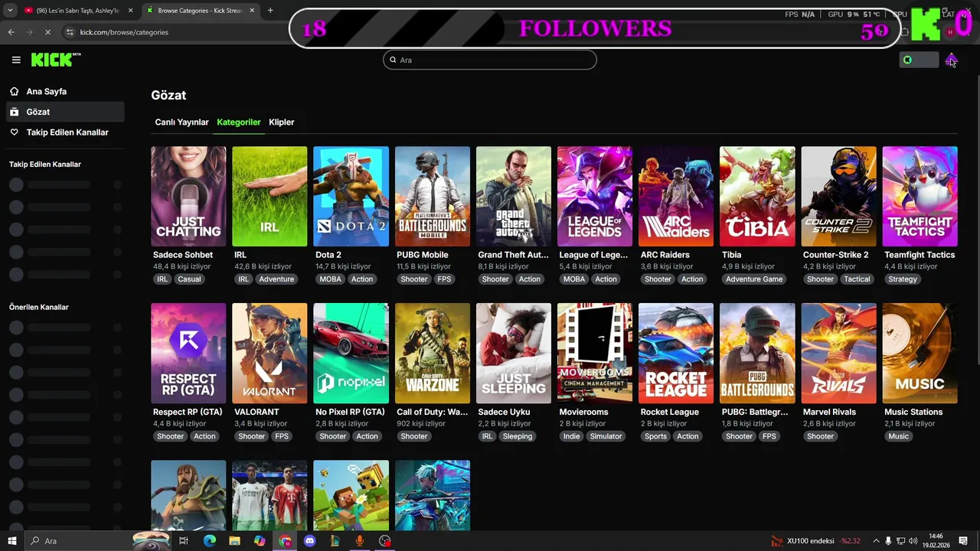The width and height of the screenshot is (980, 551).
Task: Open the League of Legends category cover
Action: point(595,197)
